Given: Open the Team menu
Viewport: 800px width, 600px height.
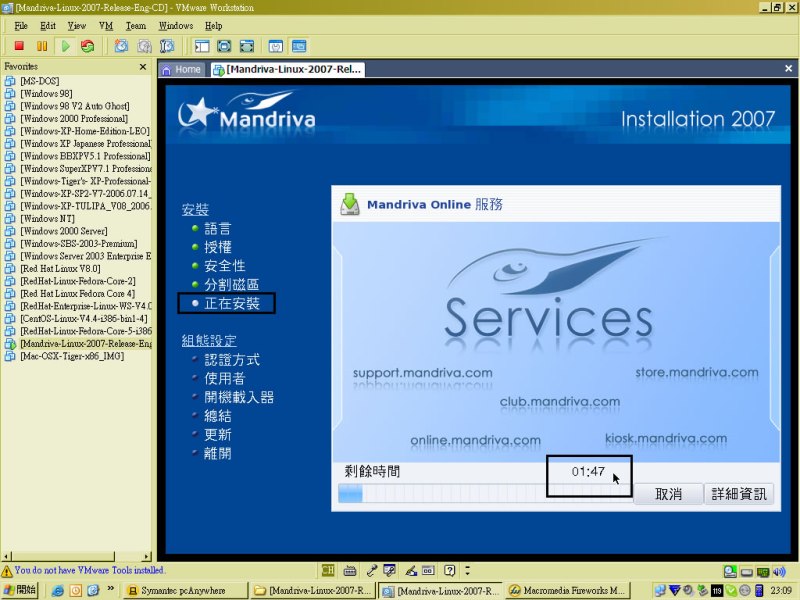Looking at the screenshot, I should tap(136, 26).
